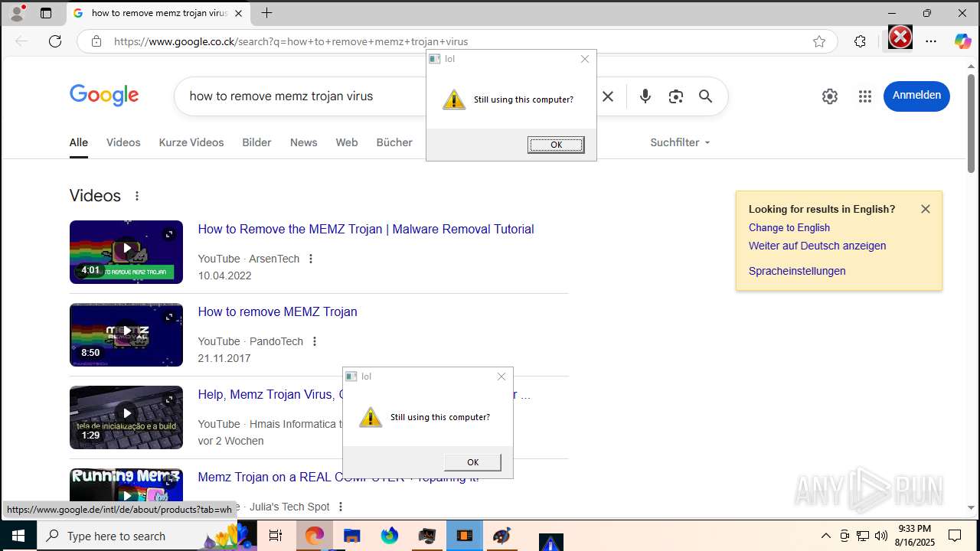This screenshot has width=980, height=551.
Task: Click the Google search magnifier icon
Action: click(706, 96)
